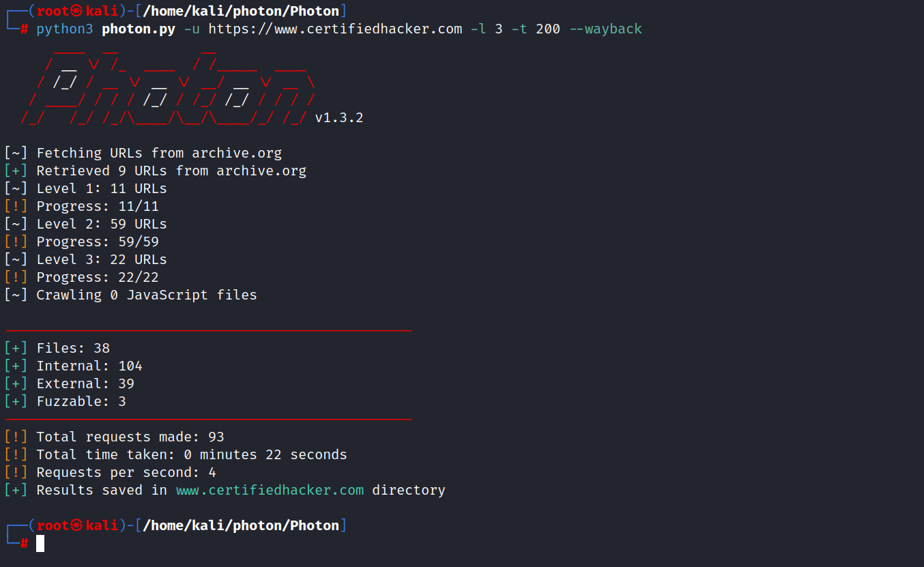Click the [+] marker beside Files: 38
Screen dimensions: 924x567
click(x=16, y=348)
